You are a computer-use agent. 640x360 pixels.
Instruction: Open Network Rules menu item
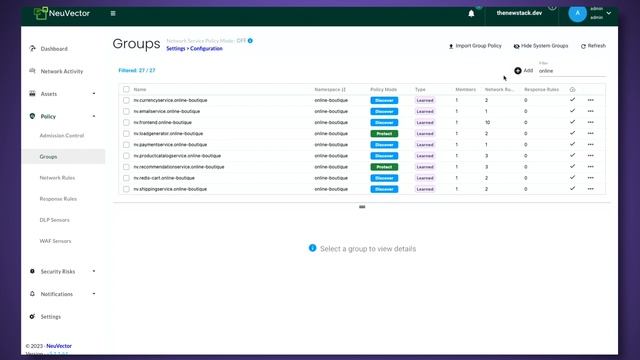(x=57, y=178)
